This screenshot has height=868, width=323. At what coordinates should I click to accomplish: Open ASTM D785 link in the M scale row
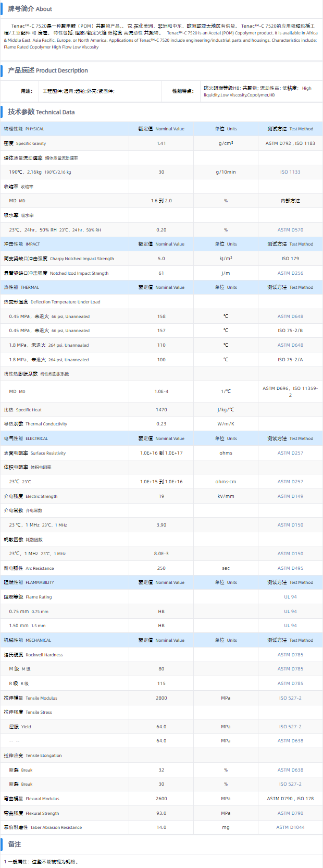coord(290,669)
